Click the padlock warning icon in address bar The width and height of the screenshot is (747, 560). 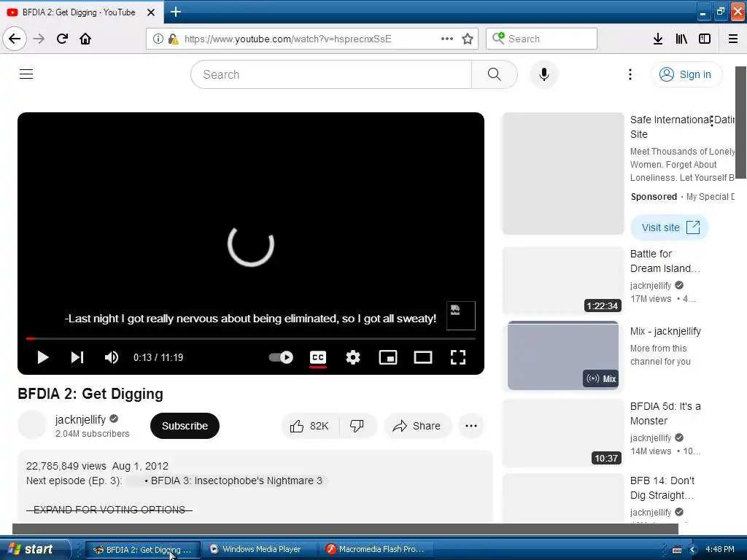(173, 39)
